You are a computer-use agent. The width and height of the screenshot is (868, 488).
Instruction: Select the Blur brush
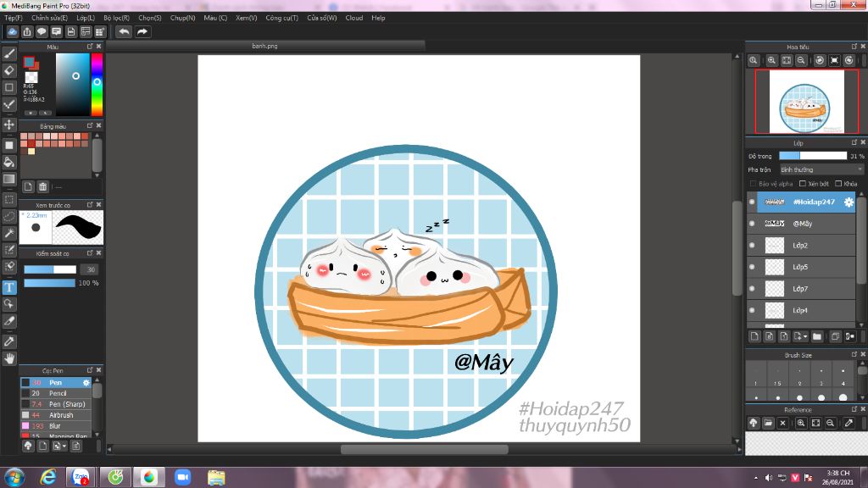[55, 426]
